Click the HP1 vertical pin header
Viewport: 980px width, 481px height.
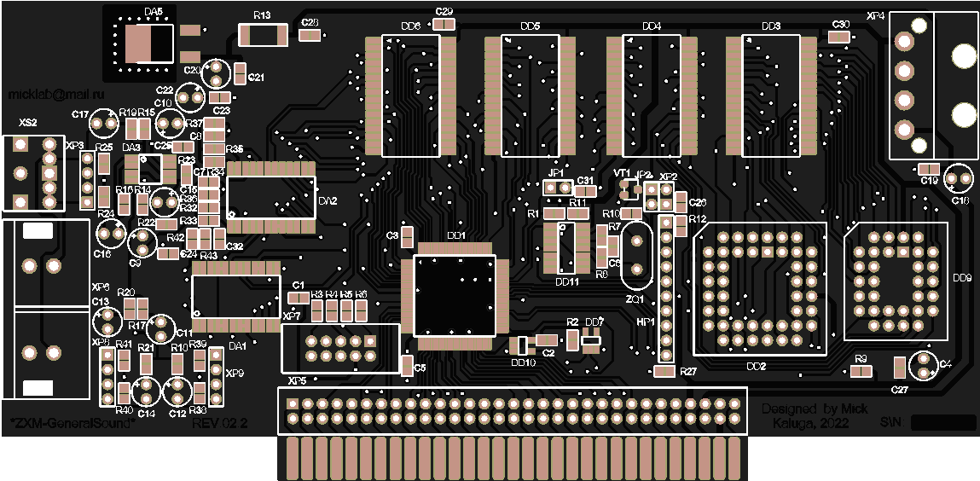(665, 290)
